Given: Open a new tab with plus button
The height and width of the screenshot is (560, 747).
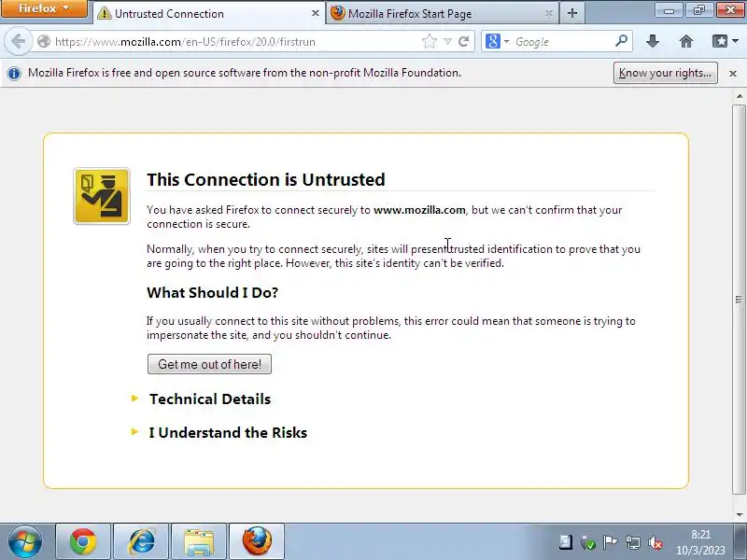Looking at the screenshot, I should [572, 13].
